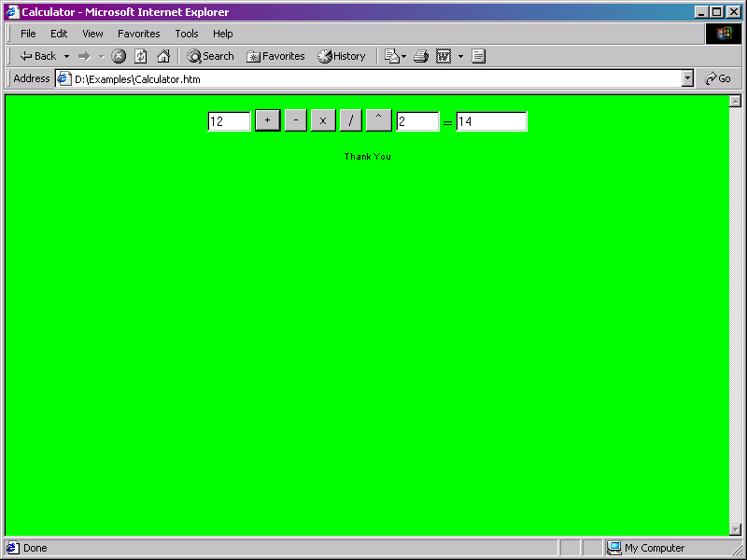This screenshot has height=560, width=747.
Task: Click the Back navigation button
Action: click(x=38, y=56)
